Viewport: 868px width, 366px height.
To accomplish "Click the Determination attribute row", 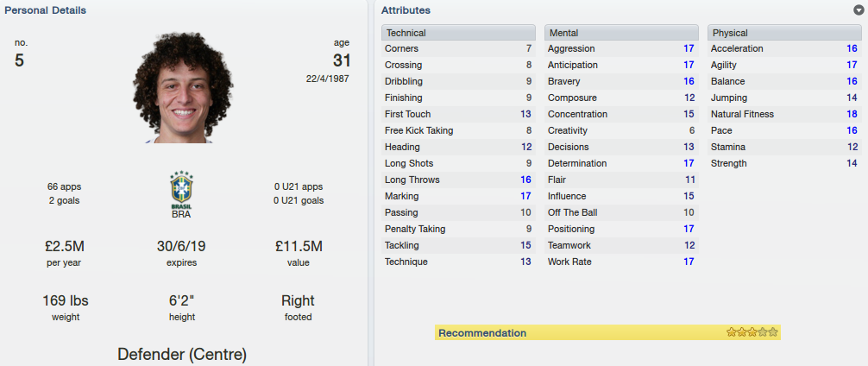I will tap(621, 163).
